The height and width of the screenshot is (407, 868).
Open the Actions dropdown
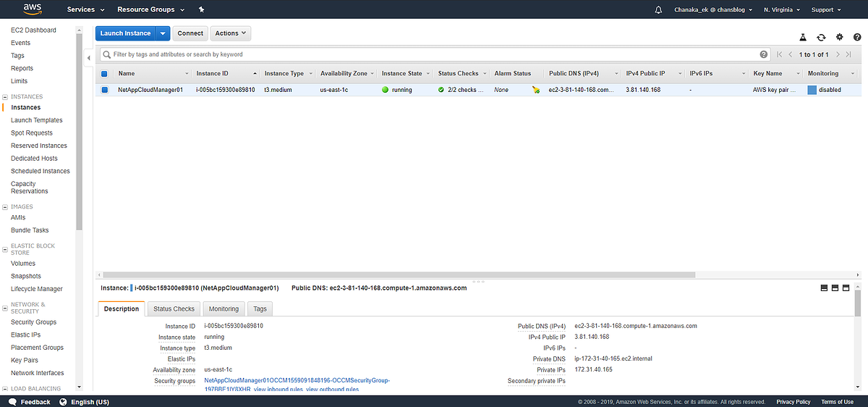click(231, 33)
